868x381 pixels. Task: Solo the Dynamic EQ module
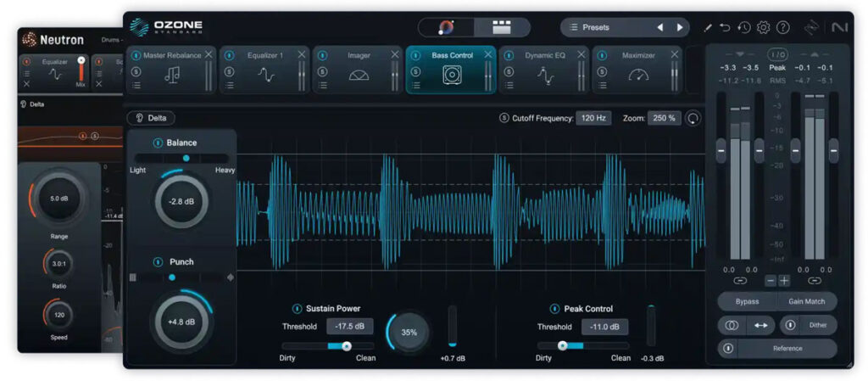point(509,71)
